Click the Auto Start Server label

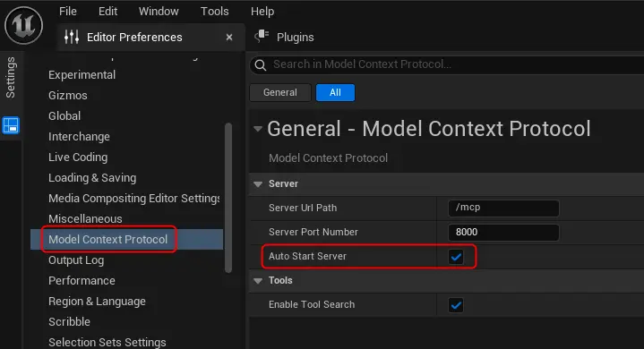pyautogui.click(x=307, y=256)
